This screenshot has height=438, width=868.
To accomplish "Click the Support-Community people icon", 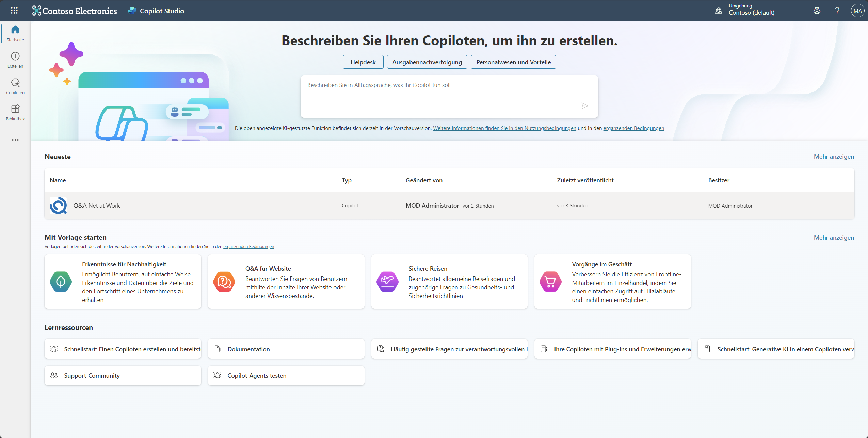I will (54, 375).
